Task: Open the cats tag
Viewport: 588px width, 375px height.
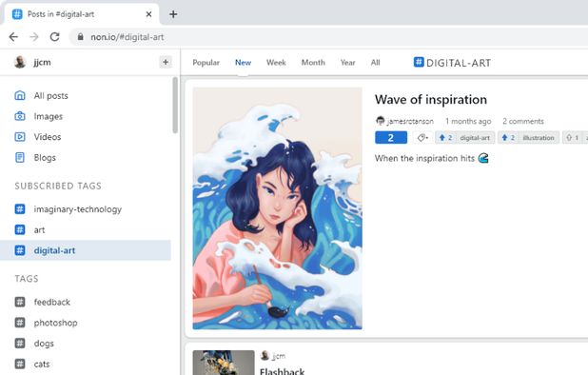Action: 42,364
